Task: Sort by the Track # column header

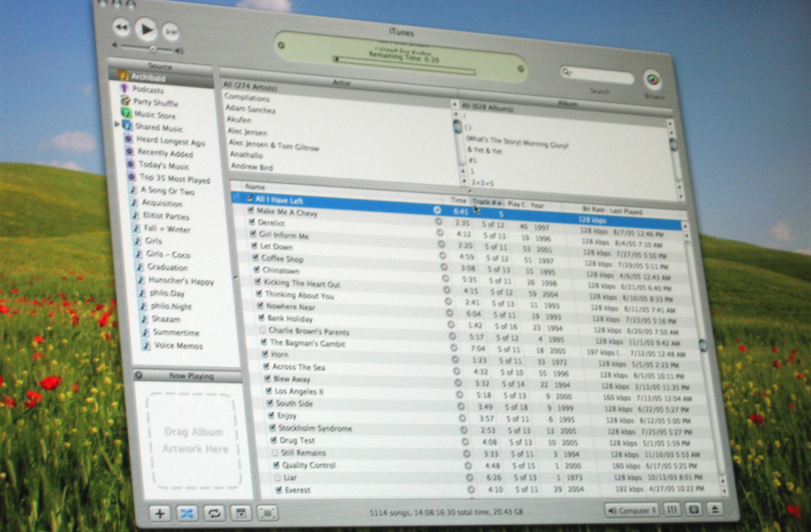Action: point(487,202)
